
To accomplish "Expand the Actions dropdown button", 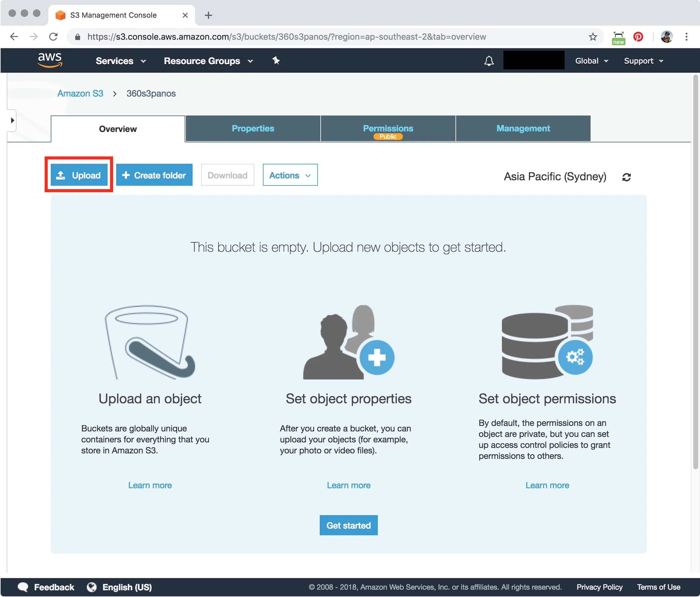I will point(290,175).
